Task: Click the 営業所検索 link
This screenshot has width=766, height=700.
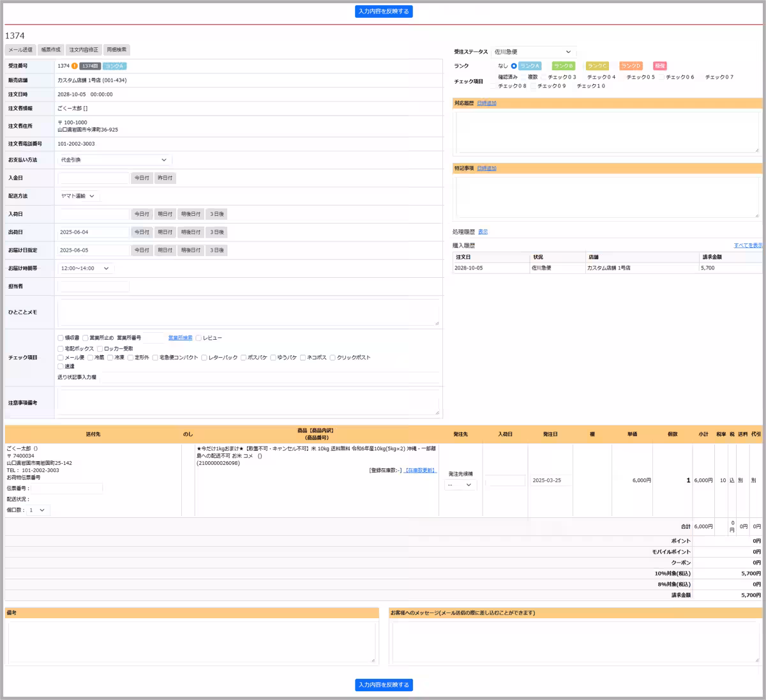Action: pyautogui.click(x=180, y=338)
